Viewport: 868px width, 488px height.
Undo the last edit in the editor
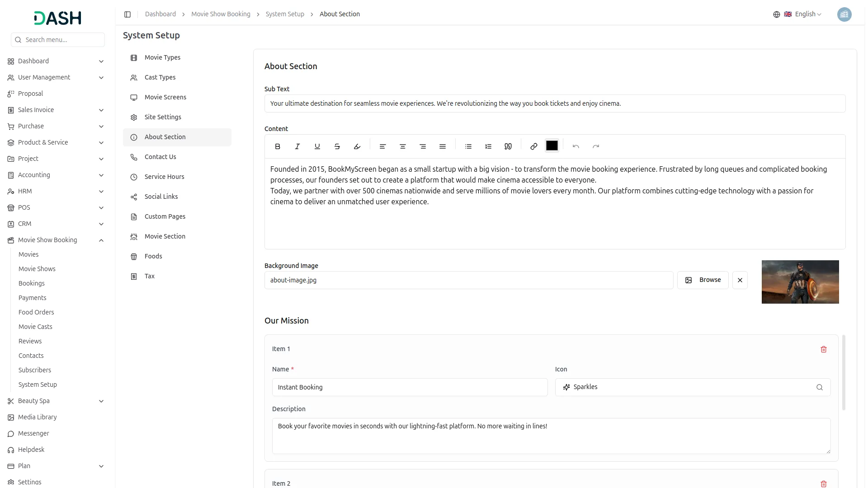tap(576, 146)
